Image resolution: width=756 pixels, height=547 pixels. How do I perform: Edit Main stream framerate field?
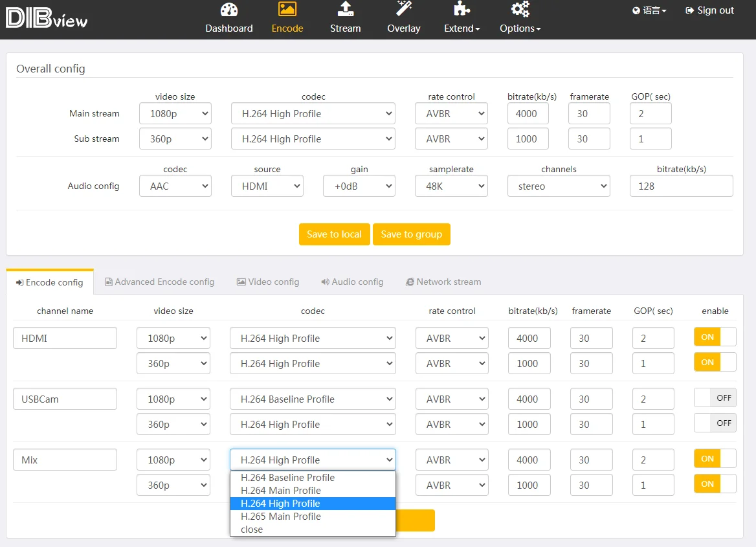pos(589,114)
